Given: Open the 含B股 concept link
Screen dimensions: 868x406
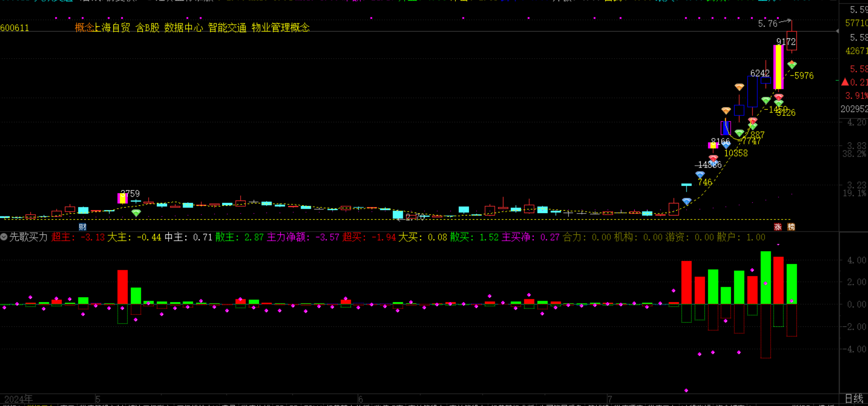Looking at the screenshot, I should [x=148, y=28].
